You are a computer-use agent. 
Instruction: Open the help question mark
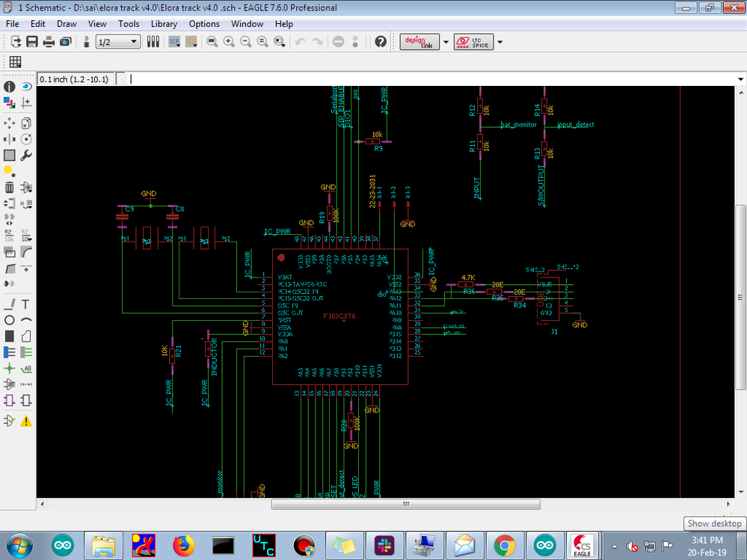[380, 42]
